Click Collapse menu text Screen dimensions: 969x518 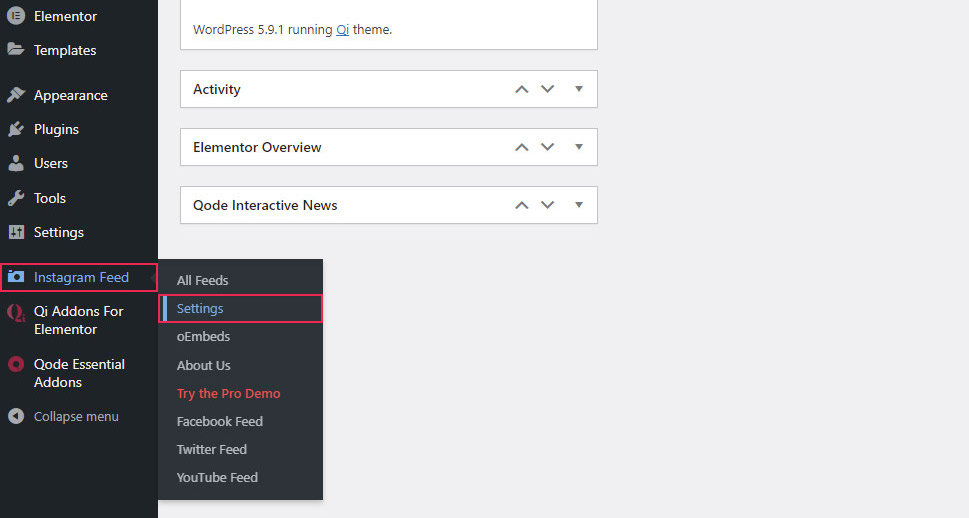click(76, 417)
